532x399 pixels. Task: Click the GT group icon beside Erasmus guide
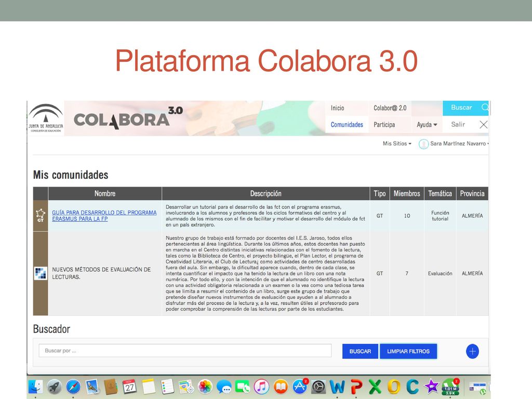(x=41, y=216)
